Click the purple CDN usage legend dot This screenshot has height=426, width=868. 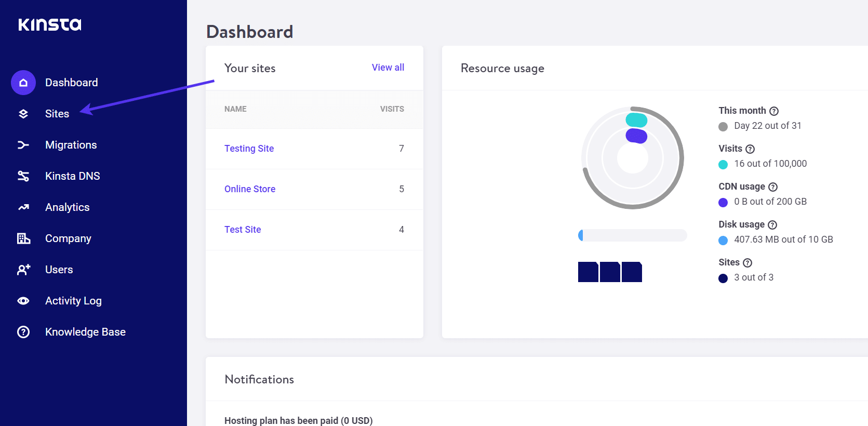pyautogui.click(x=723, y=203)
